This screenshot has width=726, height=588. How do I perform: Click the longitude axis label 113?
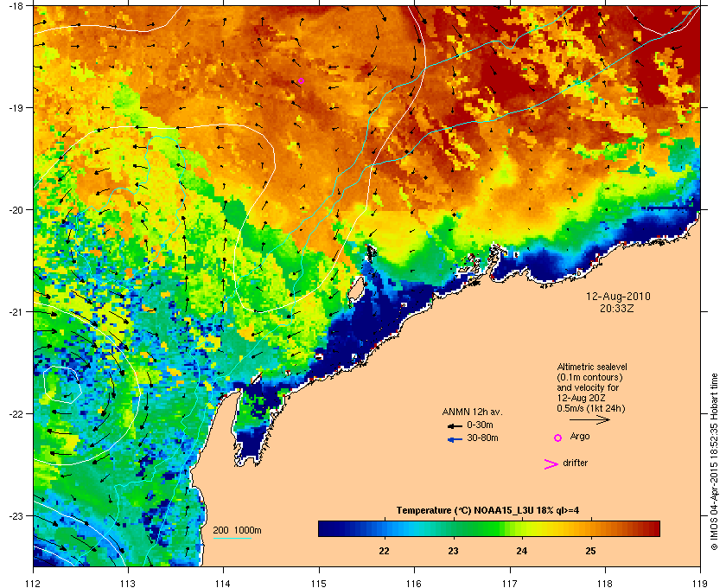pyautogui.click(x=128, y=583)
